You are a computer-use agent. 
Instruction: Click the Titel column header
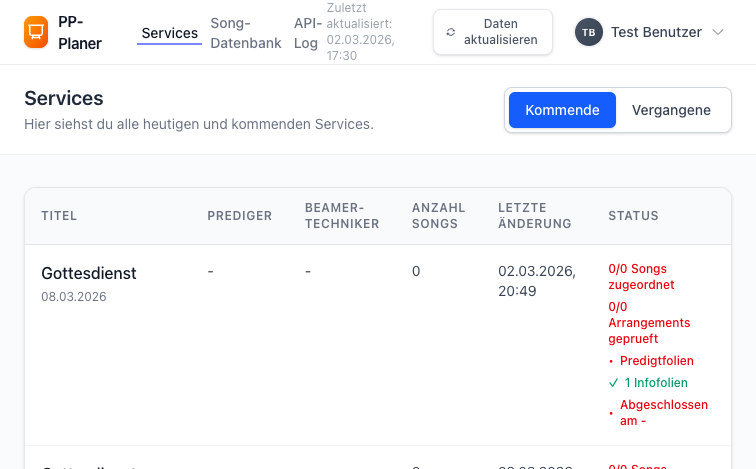pyautogui.click(x=59, y=216)
